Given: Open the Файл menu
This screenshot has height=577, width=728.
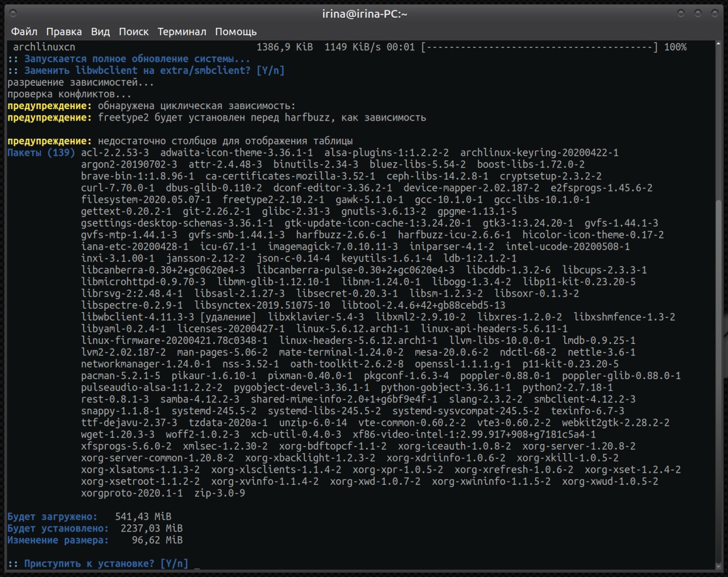Looking at the screenshot, I should pyautogui.click(x=24, y=32).
